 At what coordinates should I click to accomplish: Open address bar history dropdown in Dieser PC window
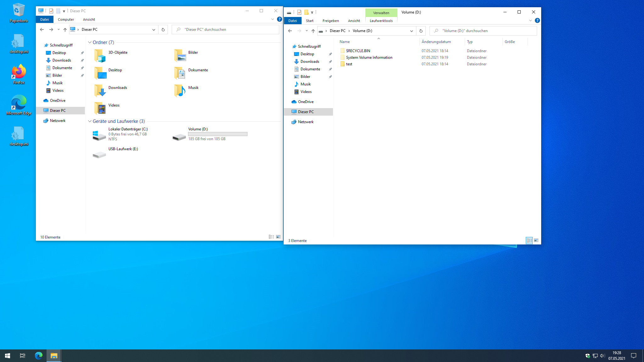[153, 30]
